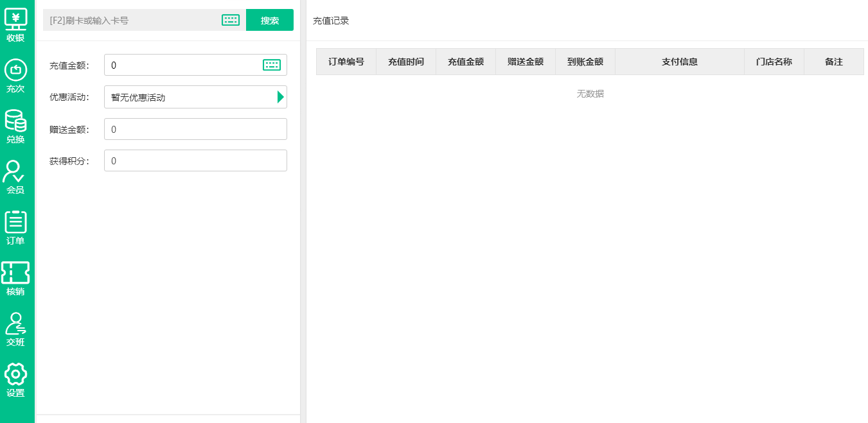Open keypad icon in 充值金额 field
This screenshot has height=423, width=868.
coord(271,65)
